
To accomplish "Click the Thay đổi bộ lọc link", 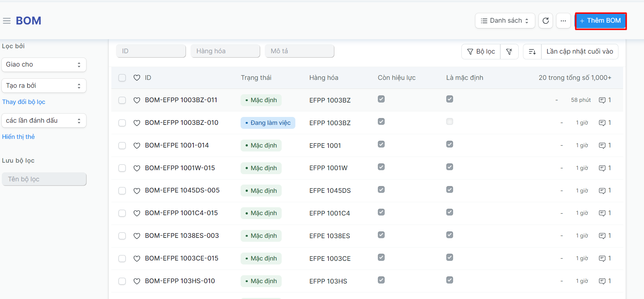I will click(24, 102).
